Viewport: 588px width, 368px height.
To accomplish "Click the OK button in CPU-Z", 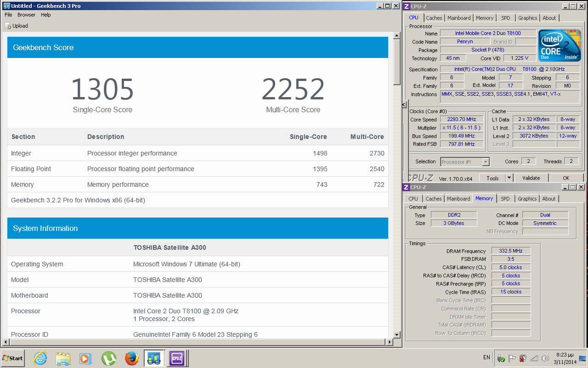I will coord(566,178).
